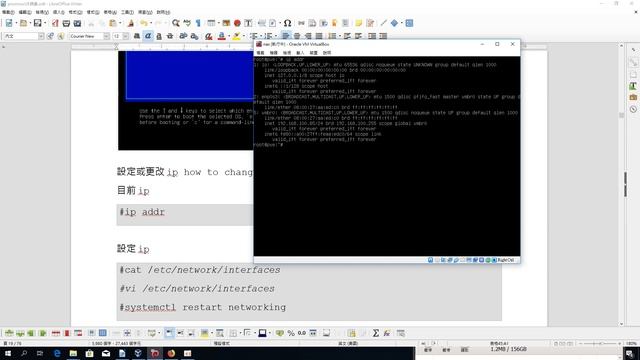Toggle italic formatting
640x360 pixels.
[148, 36]
